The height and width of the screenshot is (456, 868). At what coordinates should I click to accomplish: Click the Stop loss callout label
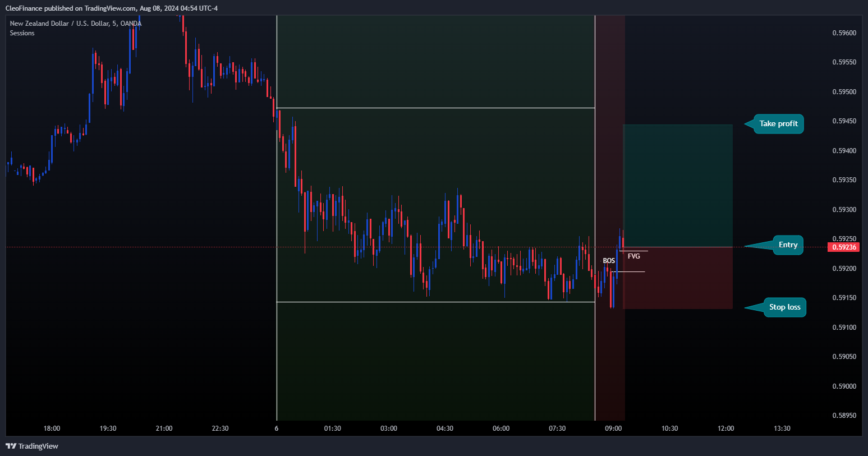pyautogui.click(x=784, y=307)
